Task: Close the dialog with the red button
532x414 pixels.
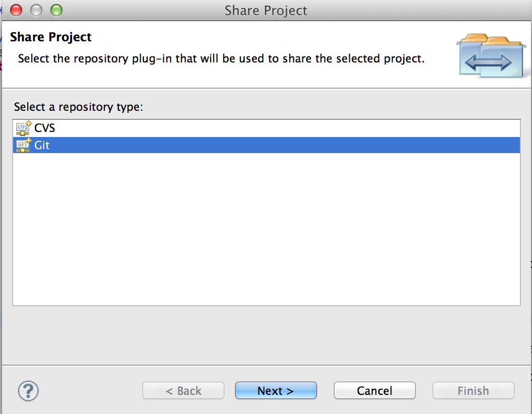Action: [x=16, y=10]
